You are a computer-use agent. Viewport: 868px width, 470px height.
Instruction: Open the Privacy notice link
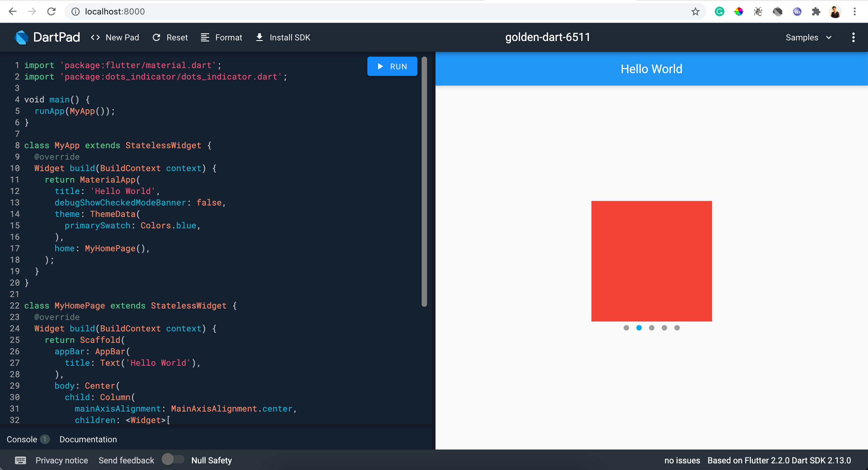[x=62, y=460]
